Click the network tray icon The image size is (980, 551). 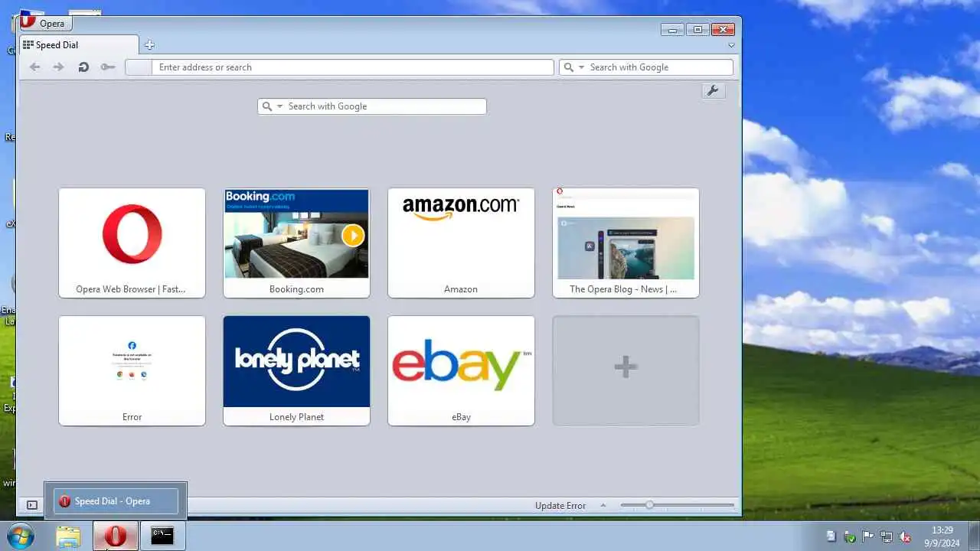(x=887, y=536)
